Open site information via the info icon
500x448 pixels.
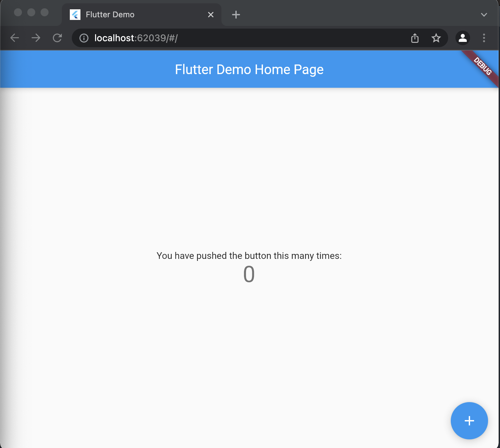coord(83,38)
